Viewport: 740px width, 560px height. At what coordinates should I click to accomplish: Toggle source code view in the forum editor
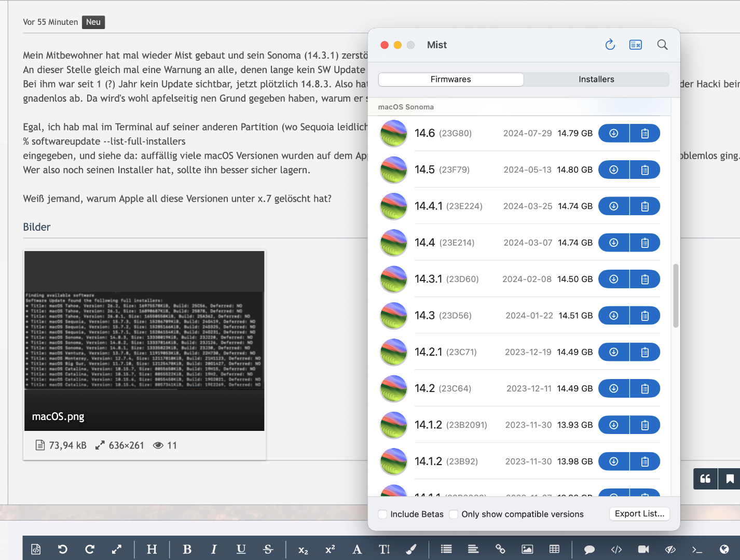36,549
